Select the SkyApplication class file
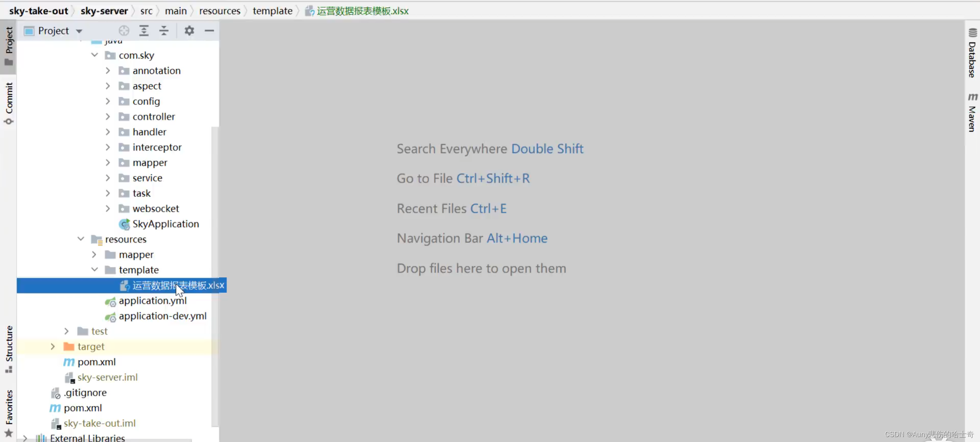This screenshot has width=980, height=442. pos(165,224)
